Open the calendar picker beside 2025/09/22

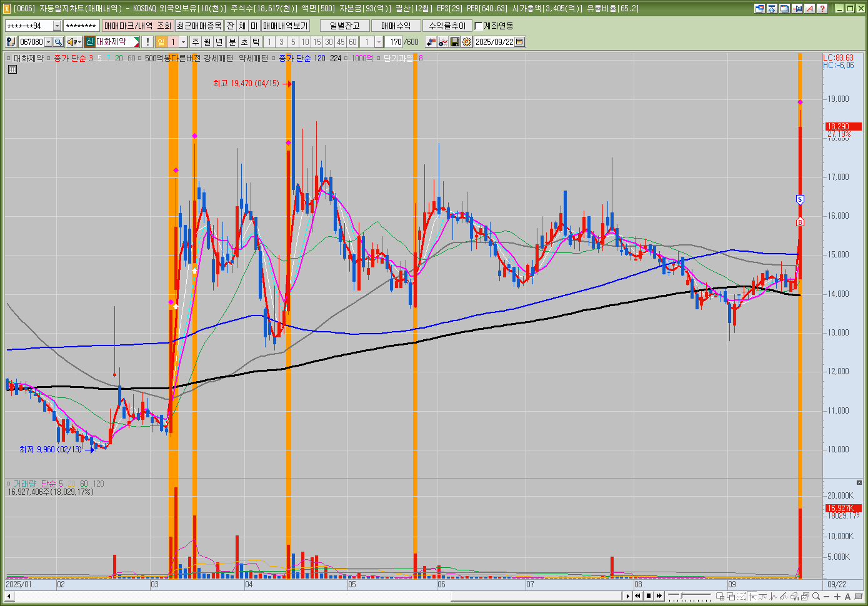click(520, 42)
